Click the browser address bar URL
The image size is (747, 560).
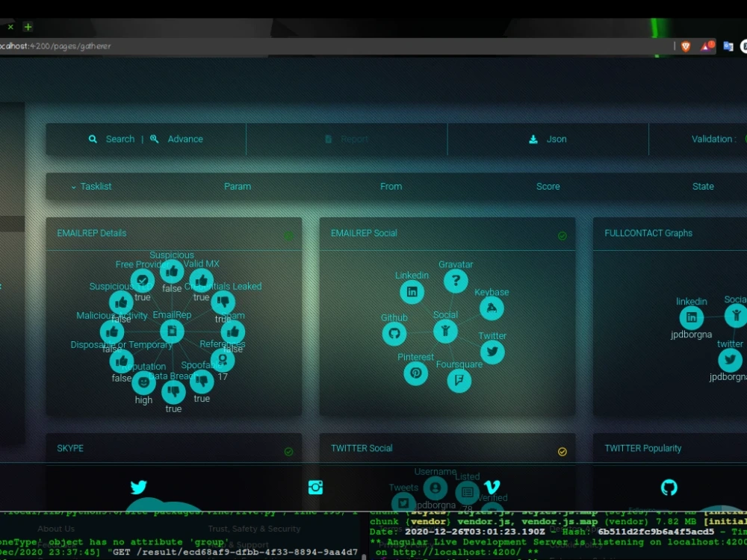(55, 46)
